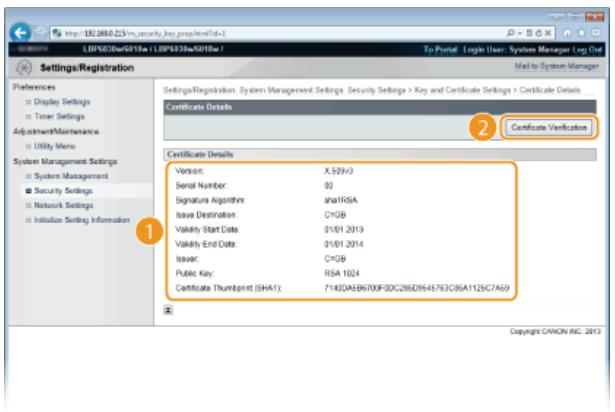Click the To Portal link
This screenshot has width=615, height=412.
(x=440, y=49)
